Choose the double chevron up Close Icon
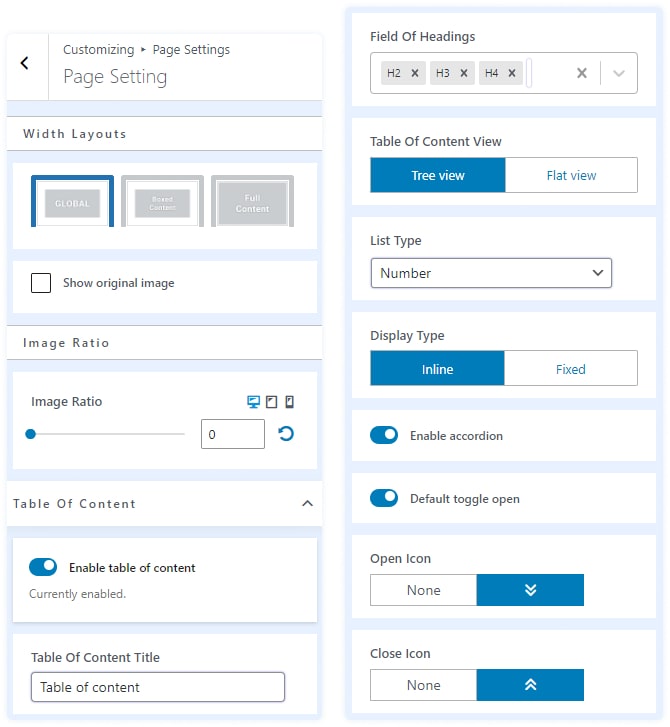Image resolution: width=670 pixels, height=727 pixels. pyautogui.click(x=530, y=685)
